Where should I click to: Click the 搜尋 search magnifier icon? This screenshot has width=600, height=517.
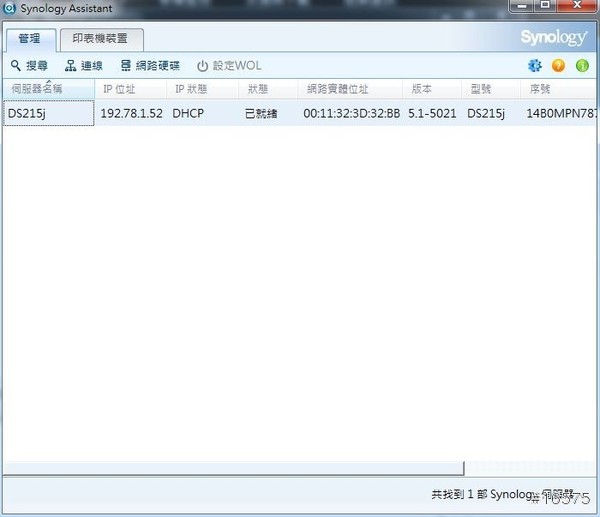click(16, 65)
